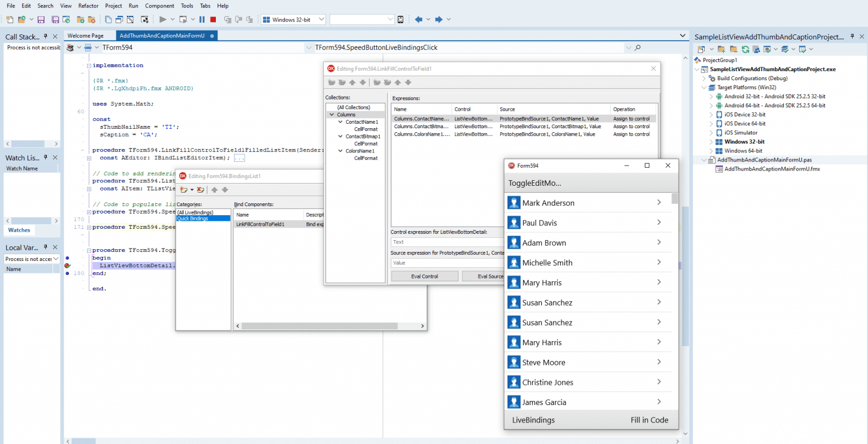Click the green Refresh icon in Projects panel
This screenshot has height=444, width=868.
point(745,49)
